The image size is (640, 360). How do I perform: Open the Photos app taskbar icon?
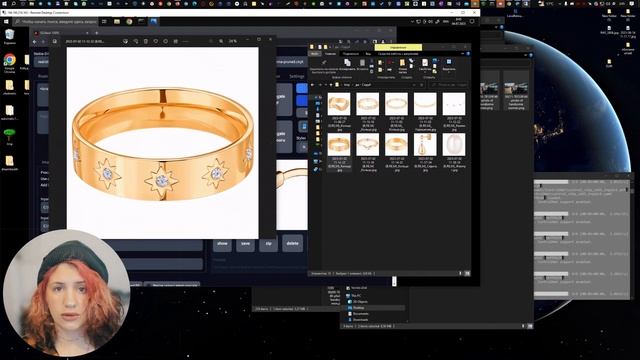tap(154, 21)
